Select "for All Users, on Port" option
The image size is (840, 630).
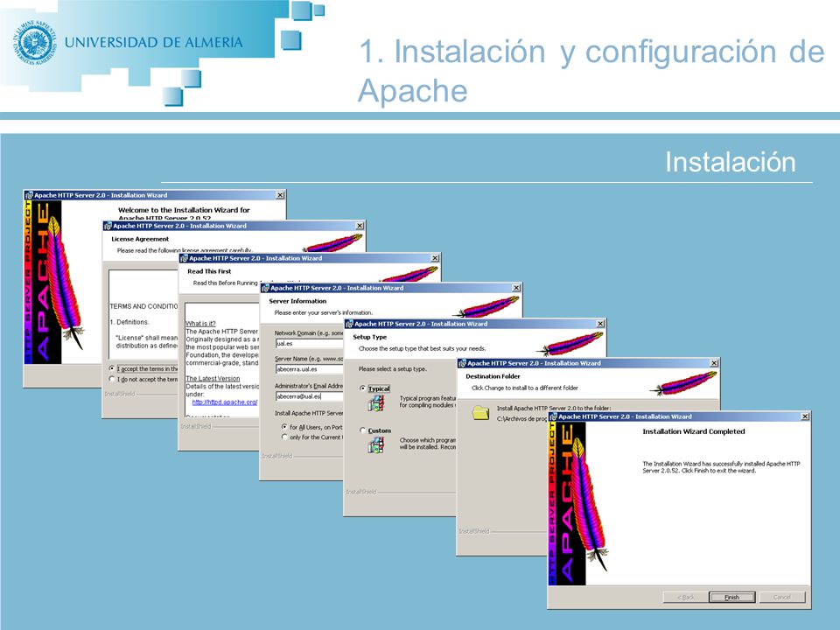click(283, 427)
